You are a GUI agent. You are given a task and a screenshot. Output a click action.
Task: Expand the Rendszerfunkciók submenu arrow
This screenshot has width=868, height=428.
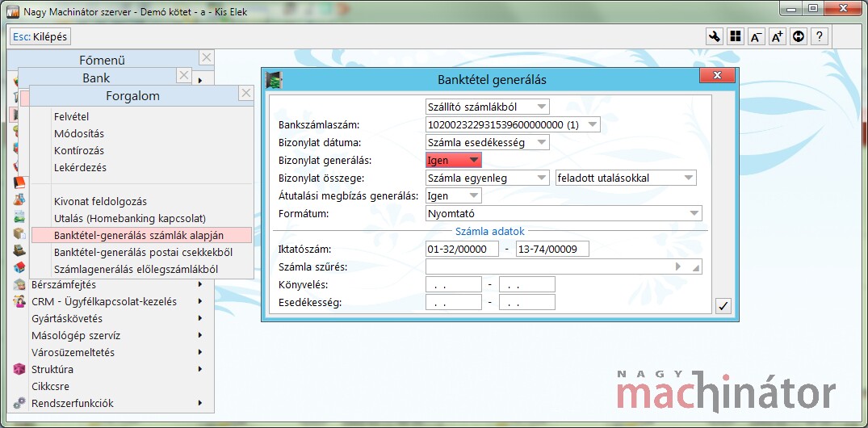[199, 403]
